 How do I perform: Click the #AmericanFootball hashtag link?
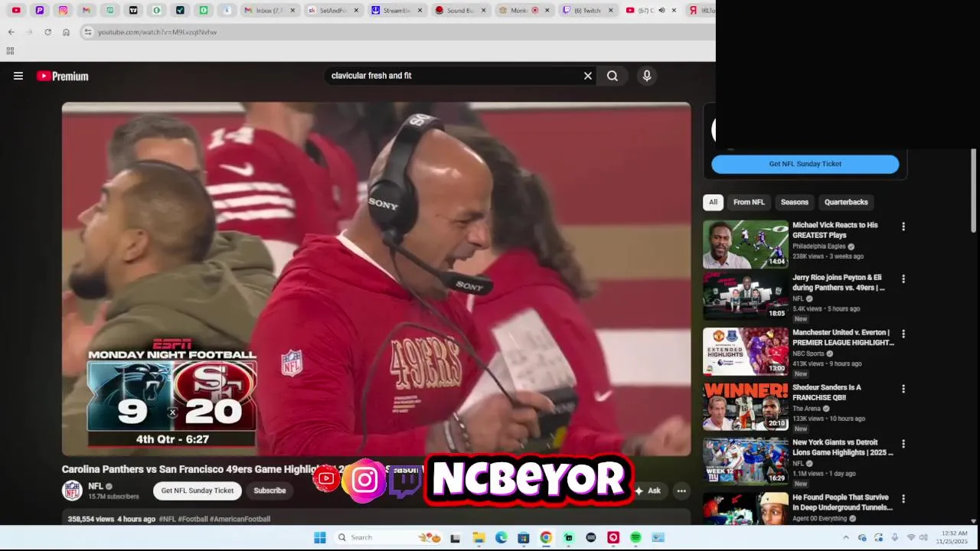(x=240, y=519)
